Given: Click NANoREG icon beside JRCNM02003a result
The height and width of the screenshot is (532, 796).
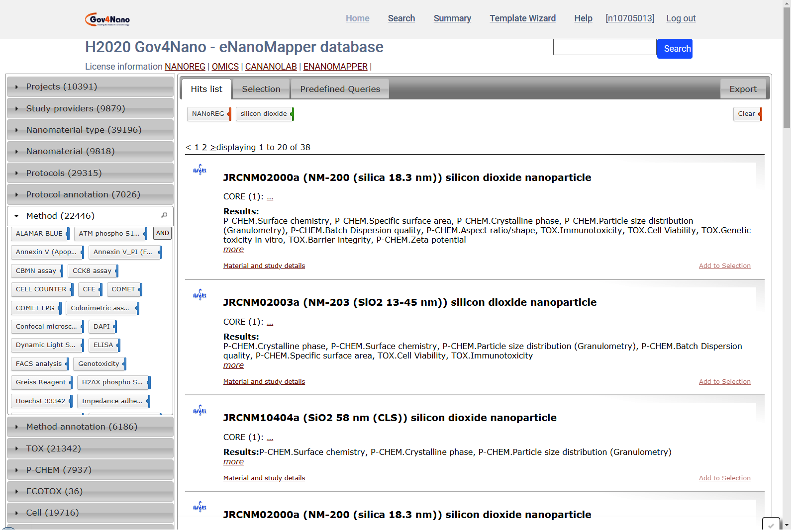Looking at the screenshot, I should pos(199,295).
